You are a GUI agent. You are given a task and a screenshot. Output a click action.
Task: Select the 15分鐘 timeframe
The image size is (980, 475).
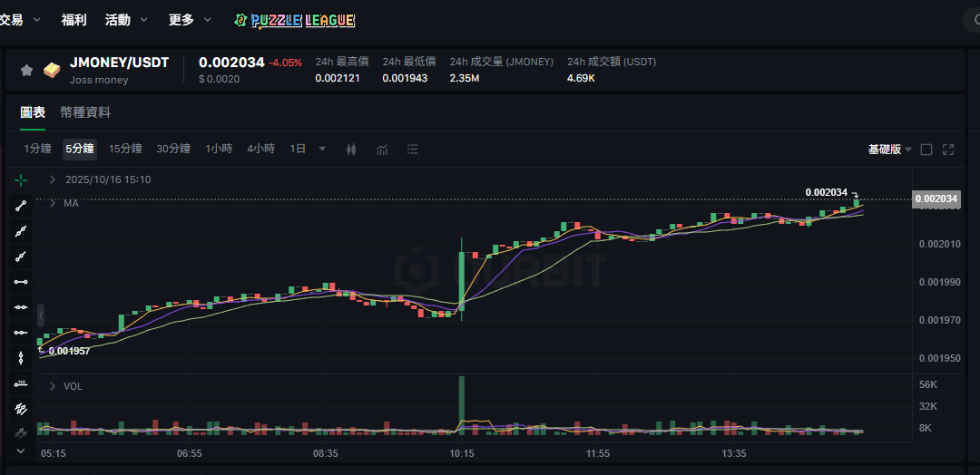click(x=125, y=150)
